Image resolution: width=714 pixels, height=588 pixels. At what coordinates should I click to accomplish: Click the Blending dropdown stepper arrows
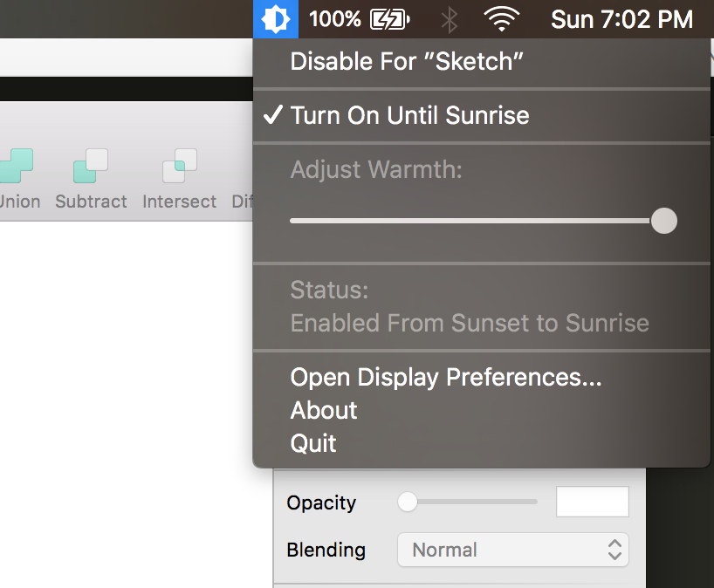[x=614, y=550]
